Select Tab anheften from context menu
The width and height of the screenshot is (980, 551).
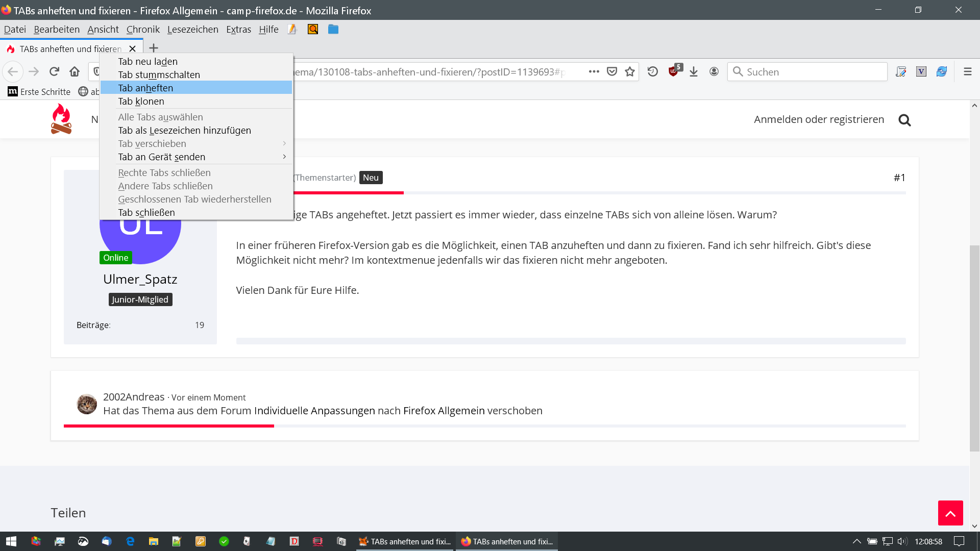(145, 88)
